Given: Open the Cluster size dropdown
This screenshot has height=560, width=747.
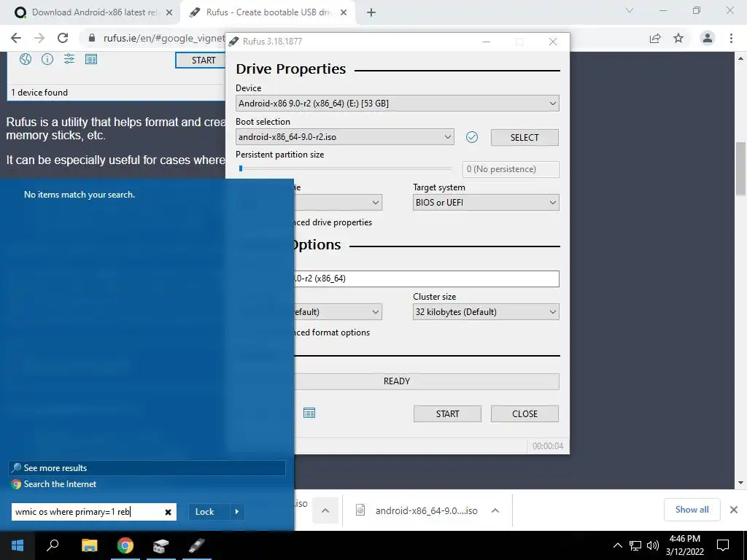Looking at the screenshot, I should pos(486,312).
